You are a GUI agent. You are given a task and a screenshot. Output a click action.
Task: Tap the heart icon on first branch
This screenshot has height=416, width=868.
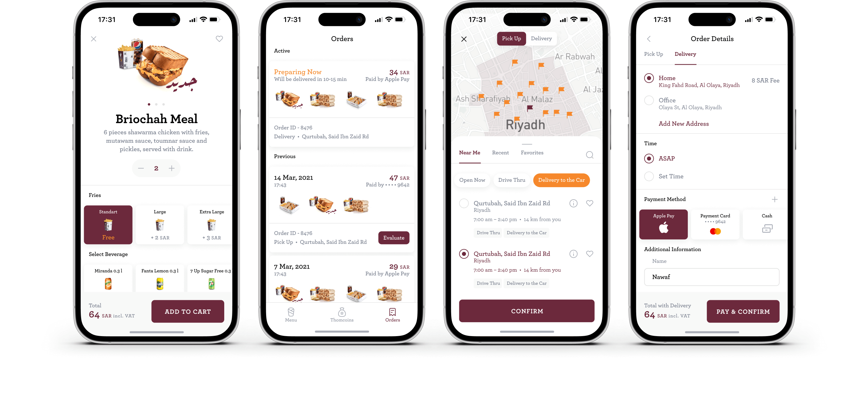click(x=590, y=203)
